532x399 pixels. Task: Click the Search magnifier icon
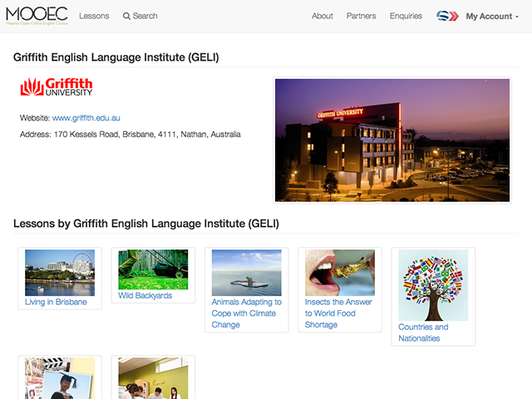click(126, 16)
